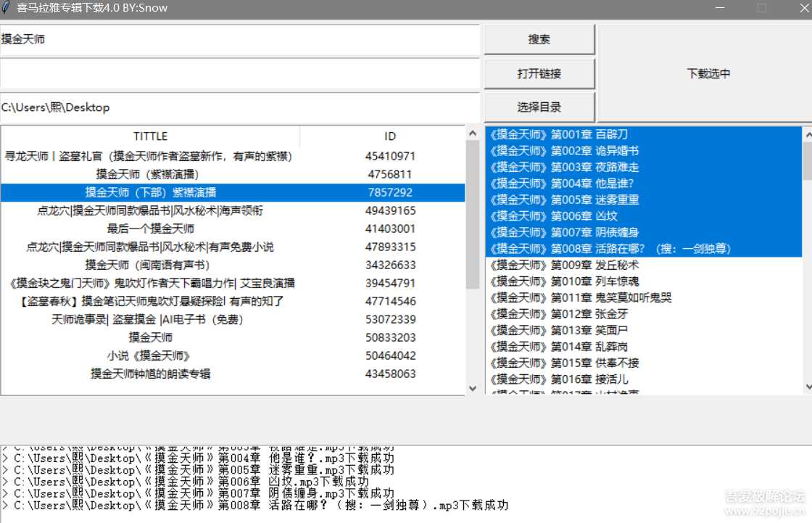Image resolution: width=812 pixels, height=523 pixels.
Task: Select the album 寻龙天师｜盗墓礼官 row
Action: [150, 155]
